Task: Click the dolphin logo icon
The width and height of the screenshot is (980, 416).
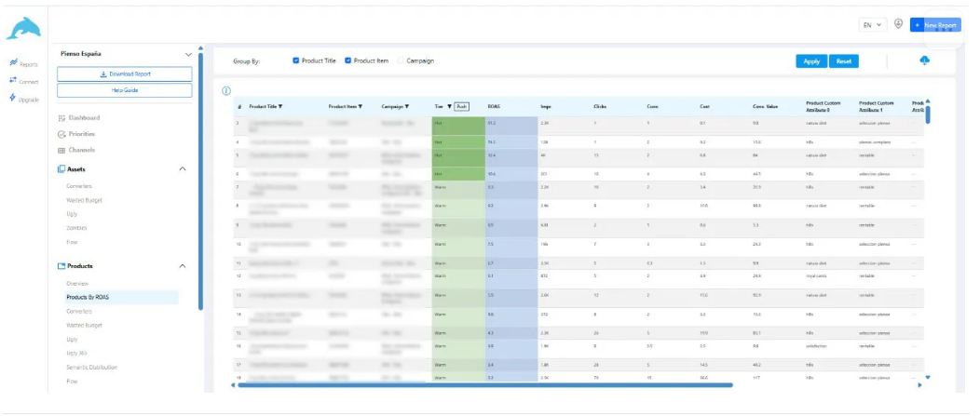Action: pos(23,27)
